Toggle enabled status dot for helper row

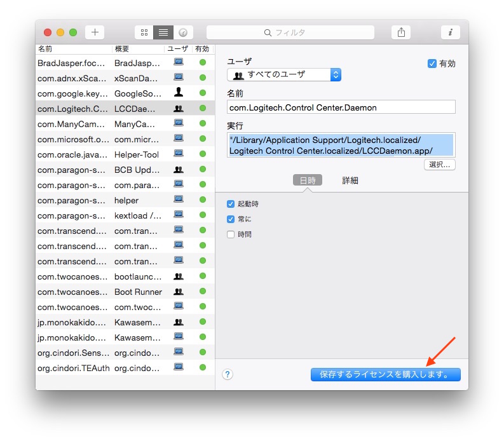tap(203, 200)
